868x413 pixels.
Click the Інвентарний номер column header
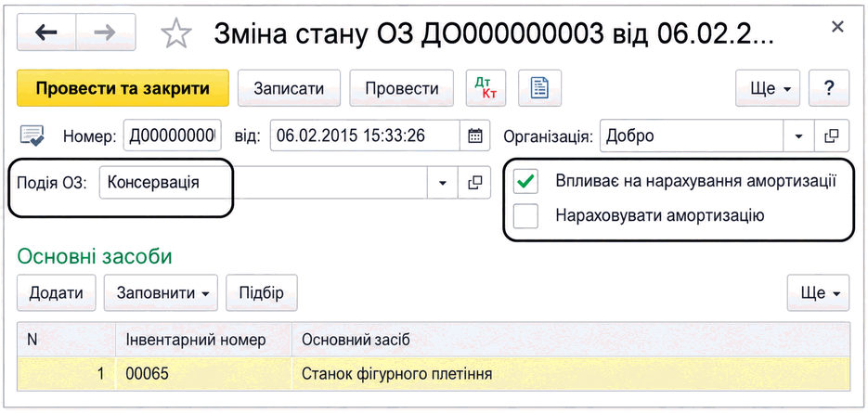click(x=203, y=340)
